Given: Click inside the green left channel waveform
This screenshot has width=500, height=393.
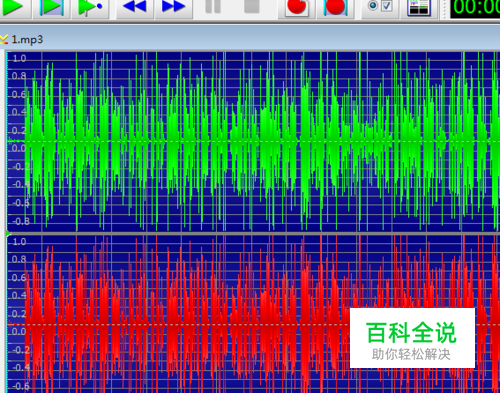Looking at the screenshot, I should (253, 142).
